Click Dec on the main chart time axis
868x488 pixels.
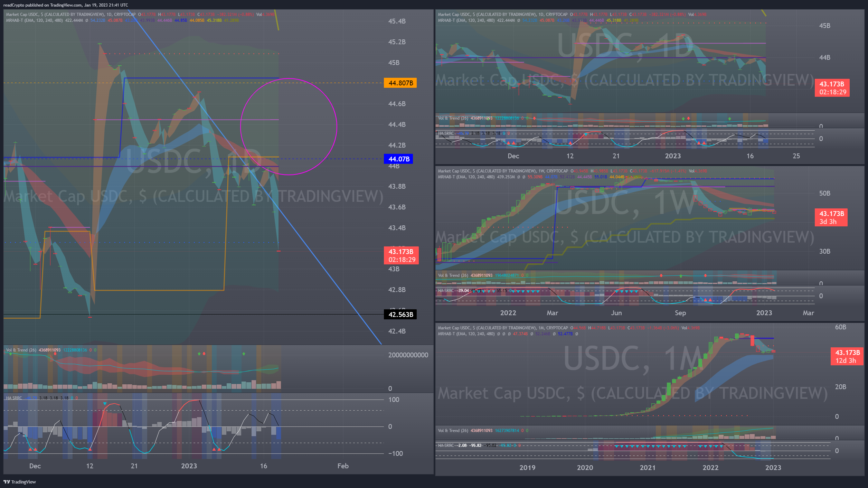coord(35,466)
